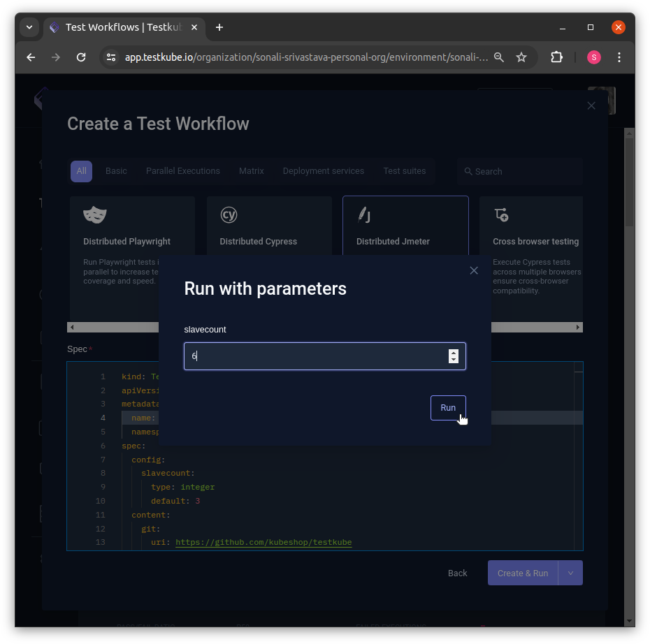Viewport: 650px width, 644px height.
Task: Click the 'slavecount:' line in the spec editor
Action: pyautogui.click(x=168, y=474)
